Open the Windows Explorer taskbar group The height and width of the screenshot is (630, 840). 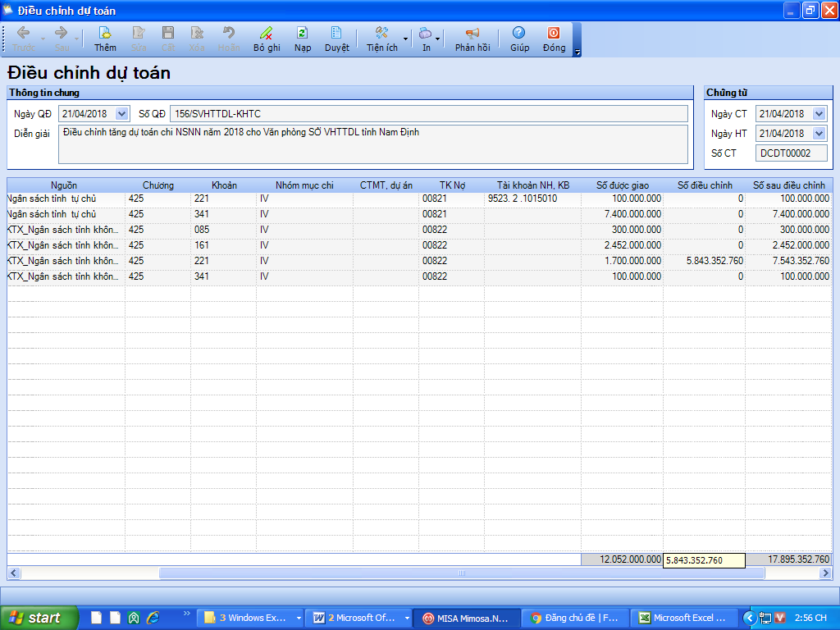point(250,619)
